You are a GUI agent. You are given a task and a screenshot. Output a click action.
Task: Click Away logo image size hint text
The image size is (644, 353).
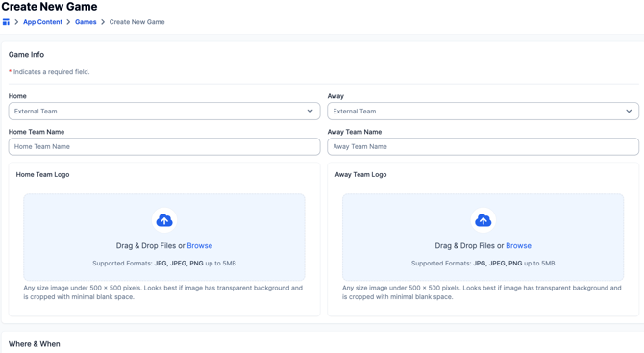[482, 292]
